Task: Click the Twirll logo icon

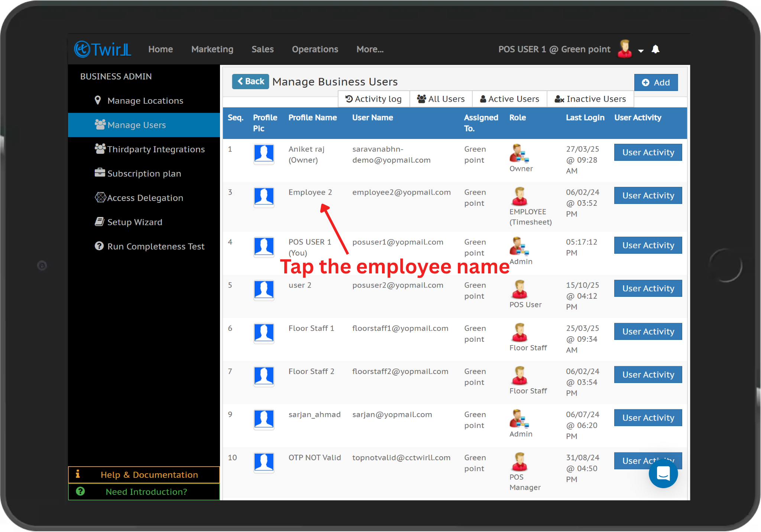Action: (82, 49)
